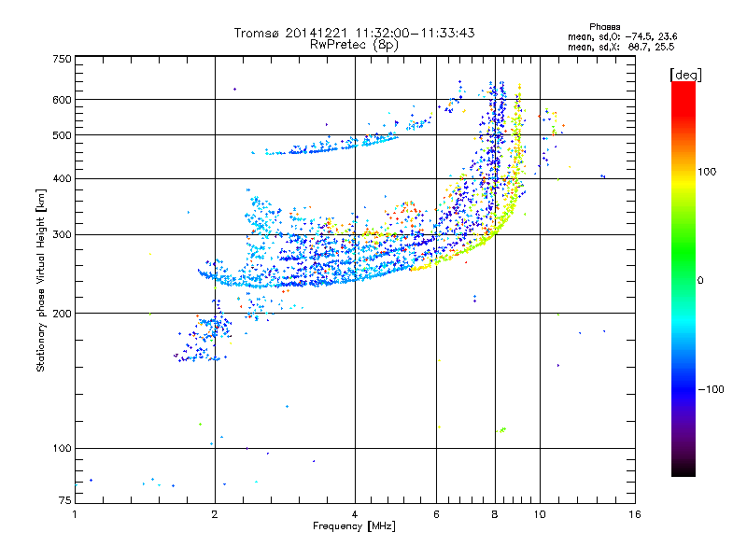Click the y-axis tick label '600'

click(x=62, y=100)
